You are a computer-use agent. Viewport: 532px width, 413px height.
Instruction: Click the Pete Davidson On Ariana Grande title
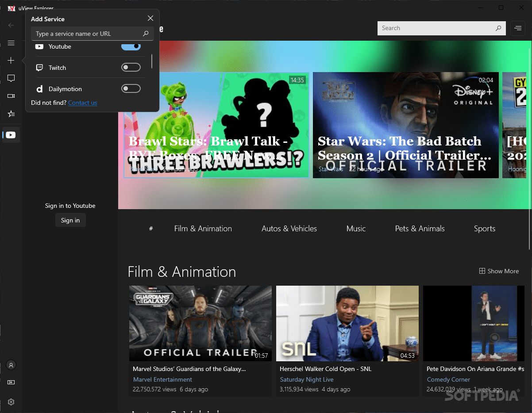click(475, 369)
